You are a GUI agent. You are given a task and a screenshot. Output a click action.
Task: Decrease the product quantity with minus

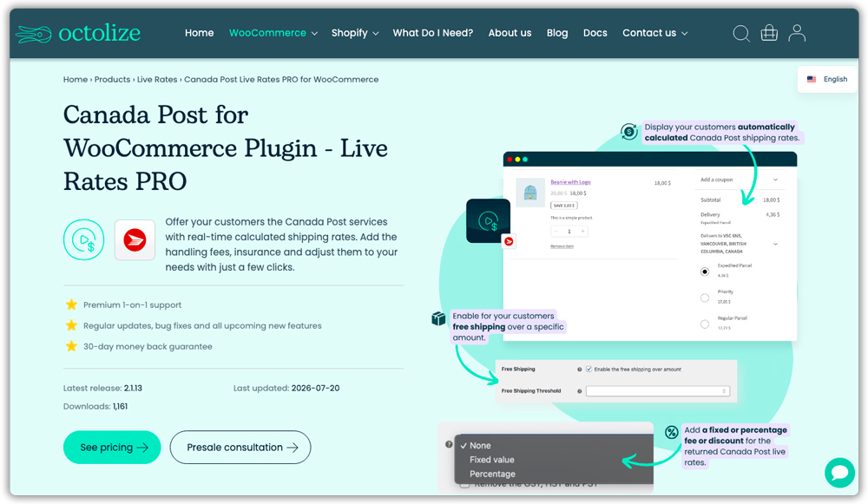pos(556,232)
